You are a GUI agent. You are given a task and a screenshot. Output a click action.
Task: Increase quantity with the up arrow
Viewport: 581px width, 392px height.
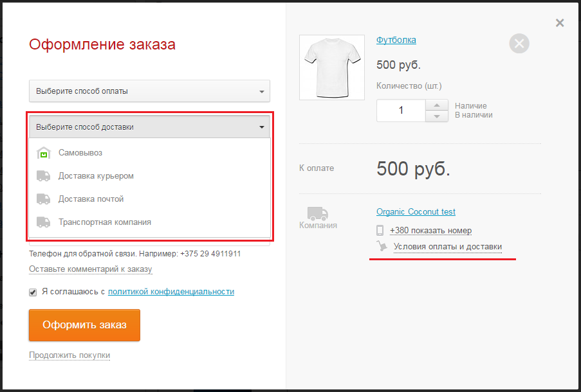click(x=437, y=105)
